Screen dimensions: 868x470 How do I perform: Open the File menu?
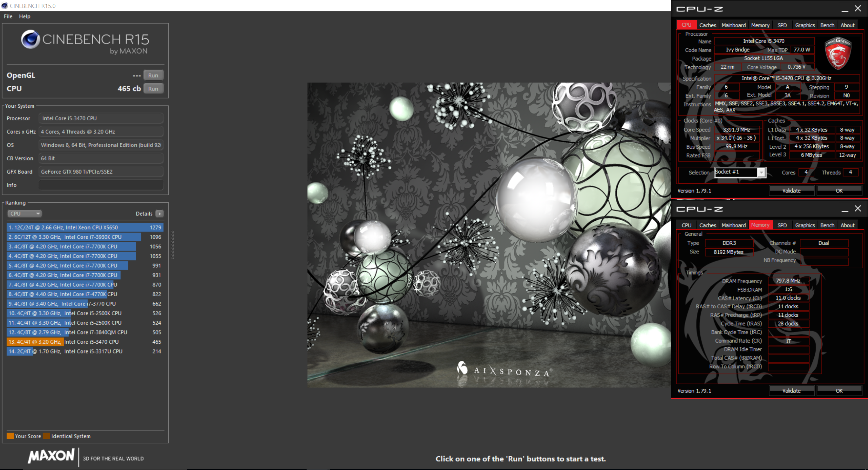[8, 16]
